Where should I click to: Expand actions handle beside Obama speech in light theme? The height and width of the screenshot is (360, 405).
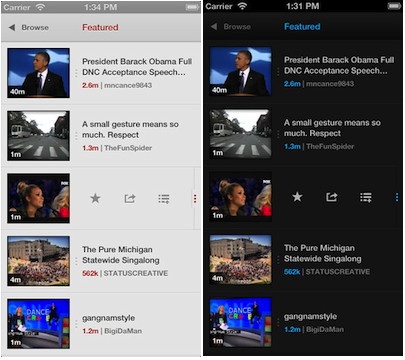pos(76,73)
